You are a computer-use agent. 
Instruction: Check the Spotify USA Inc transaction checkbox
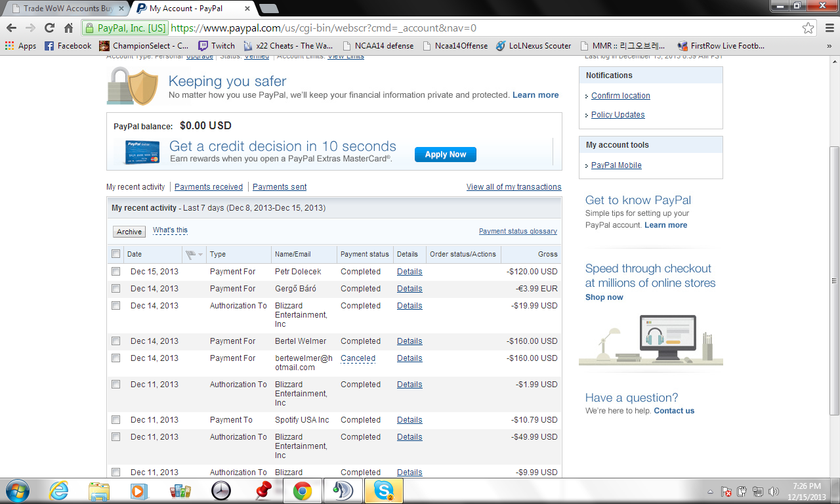[116, 419]
